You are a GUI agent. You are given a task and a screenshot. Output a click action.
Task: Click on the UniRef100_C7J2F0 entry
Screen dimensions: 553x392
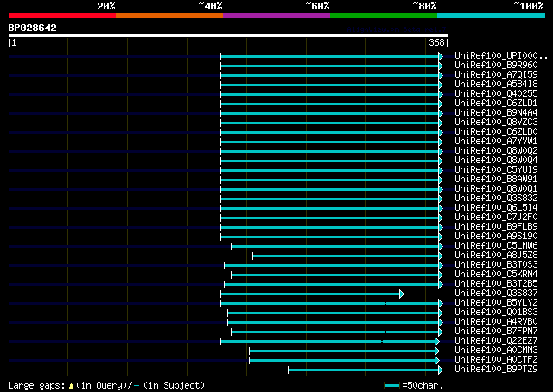click(x=496, y=218)
